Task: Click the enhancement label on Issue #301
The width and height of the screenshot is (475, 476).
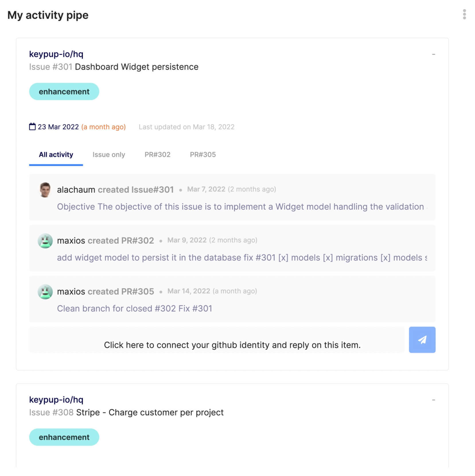Action: 64,92
